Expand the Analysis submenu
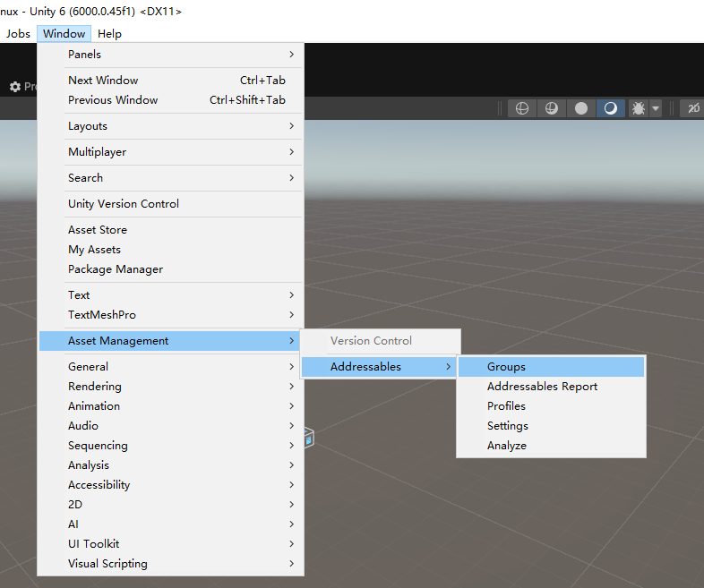Screen dimensions: 704x588 click(170, 465)
